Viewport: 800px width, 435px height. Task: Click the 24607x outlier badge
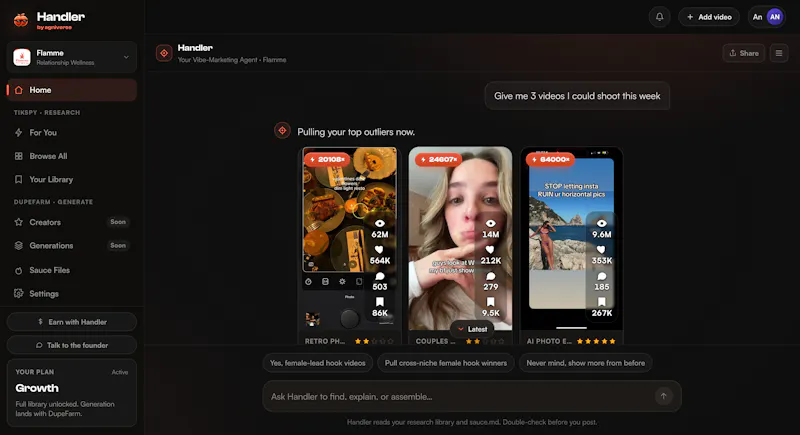(x=438, y=160)
